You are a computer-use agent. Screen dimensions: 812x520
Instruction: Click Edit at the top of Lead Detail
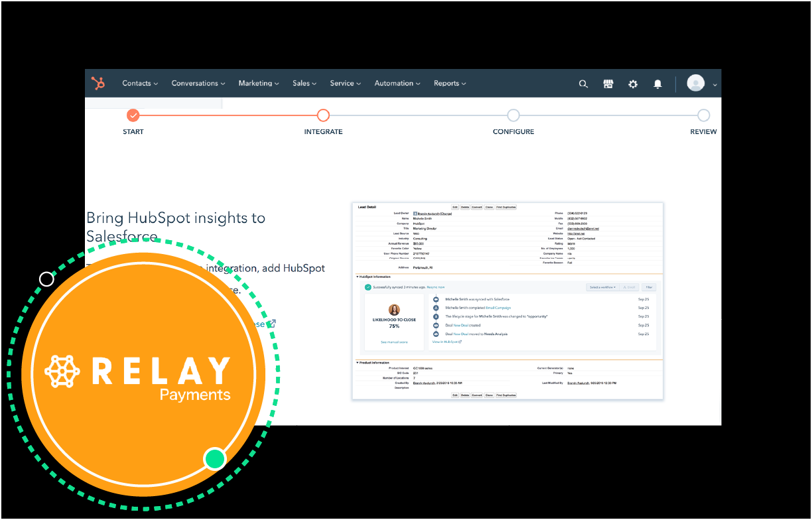(x=455, y=207)
